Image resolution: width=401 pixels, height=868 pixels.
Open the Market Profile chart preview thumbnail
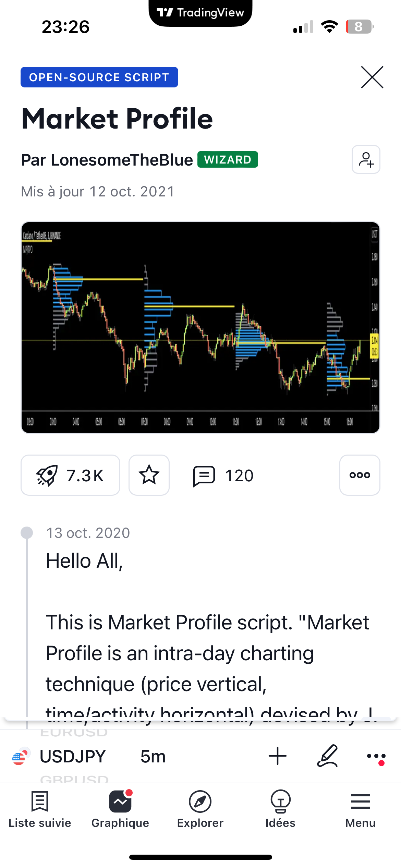(x=200, y=327)
